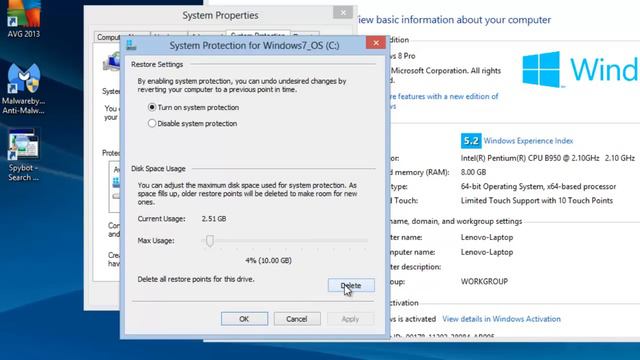Screen dimensions: 640x360
Task: Open View details in Windows Activation
Action: pos(501,319)
